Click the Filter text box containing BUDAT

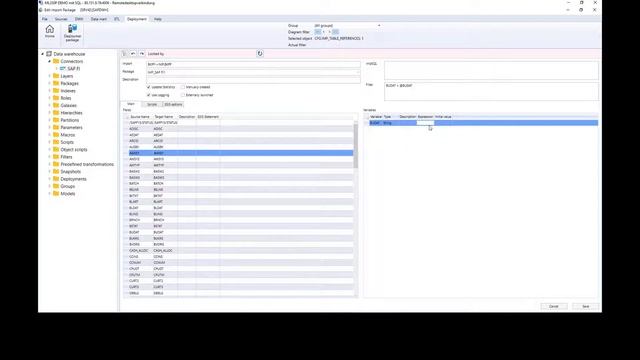click(491, 91)
